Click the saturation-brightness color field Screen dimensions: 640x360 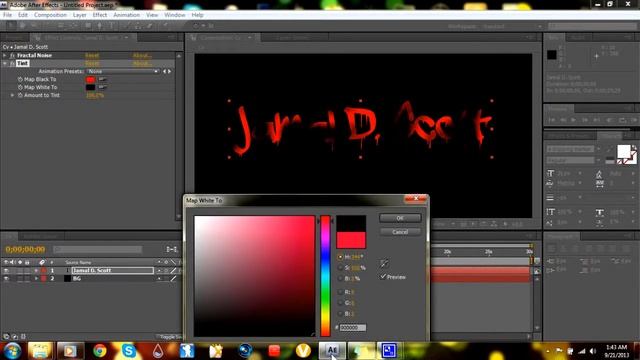[x=254, y=276]
